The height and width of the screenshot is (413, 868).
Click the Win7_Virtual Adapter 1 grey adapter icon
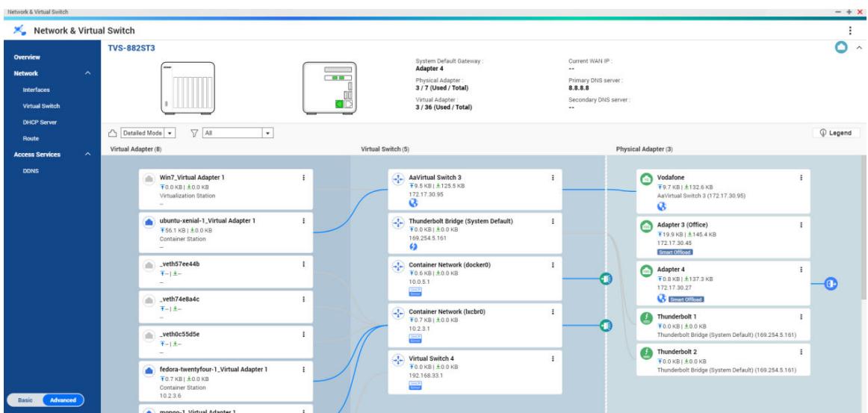point(149,179)
